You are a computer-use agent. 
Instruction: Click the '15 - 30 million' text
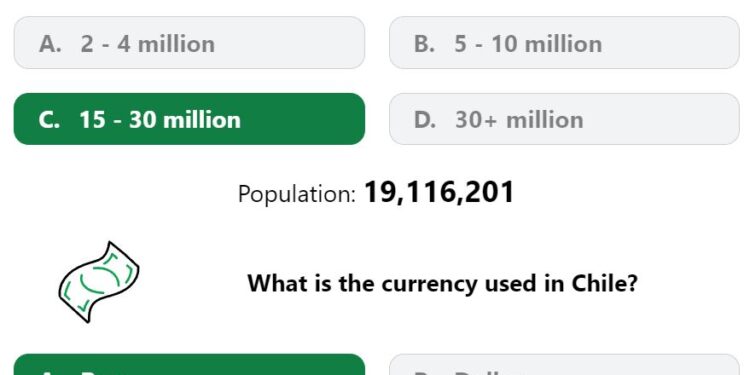tap(160, 120)
